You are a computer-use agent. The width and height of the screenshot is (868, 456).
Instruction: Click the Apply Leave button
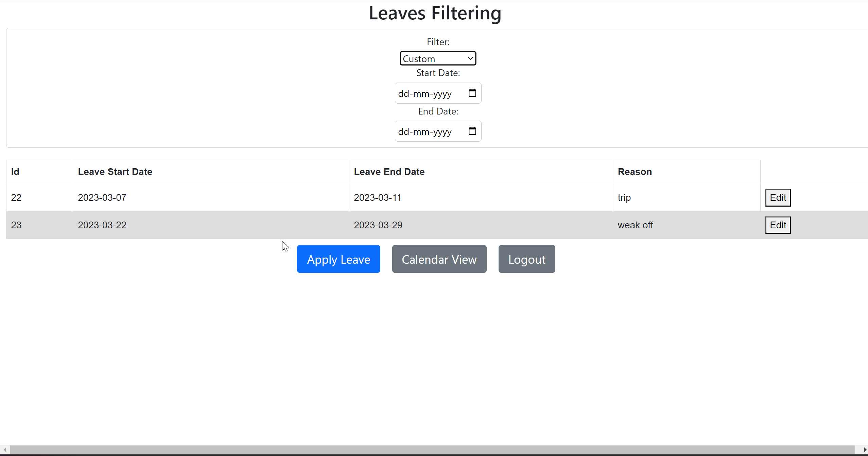tap(338, 259)
